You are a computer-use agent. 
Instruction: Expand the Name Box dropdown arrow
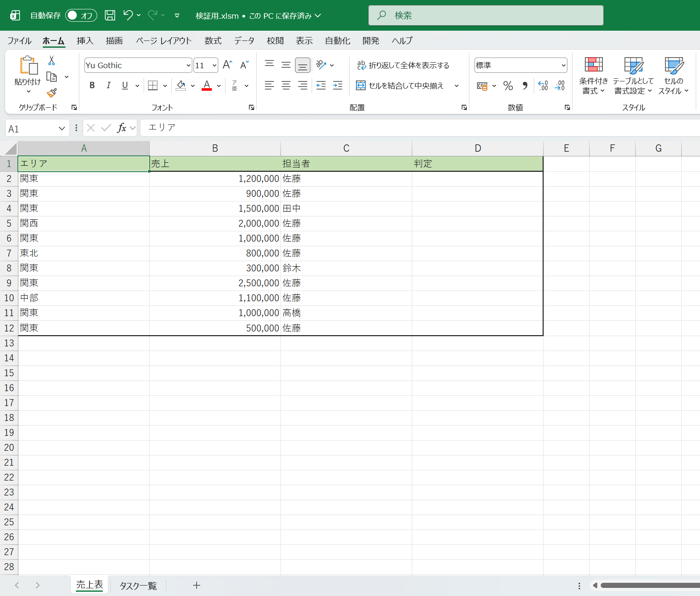pyautogui.click(x=62, y=128)
